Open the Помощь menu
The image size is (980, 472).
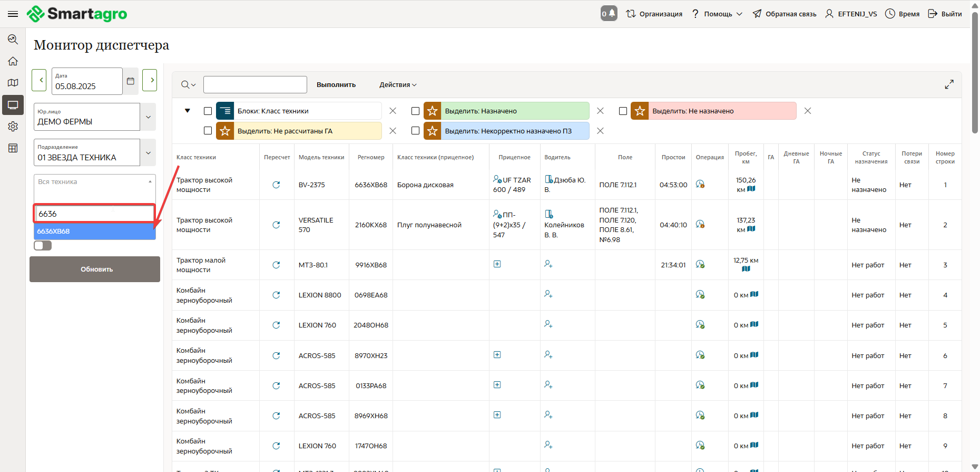click(x=717, y=14)
